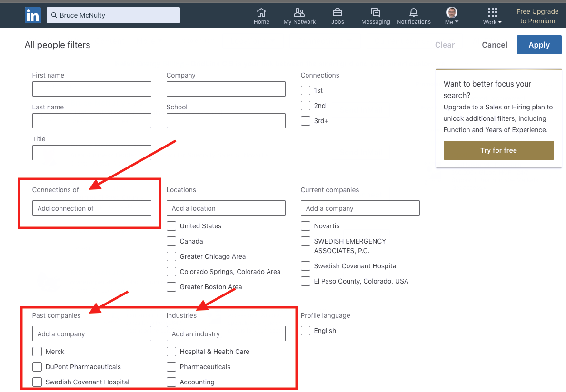This screenshot has height=392, width=566.
Task: Select the United States location checkbox
Action: click(171, 226)
